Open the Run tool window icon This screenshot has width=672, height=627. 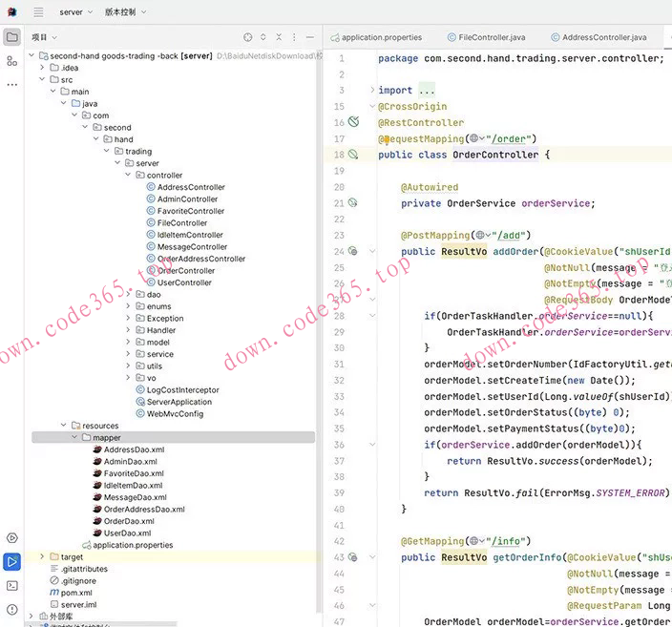(x=11, y=561)
